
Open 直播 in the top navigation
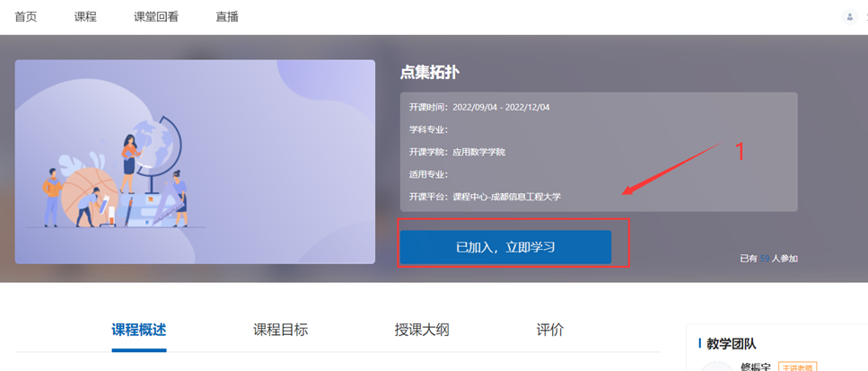(x=227, y=17)
